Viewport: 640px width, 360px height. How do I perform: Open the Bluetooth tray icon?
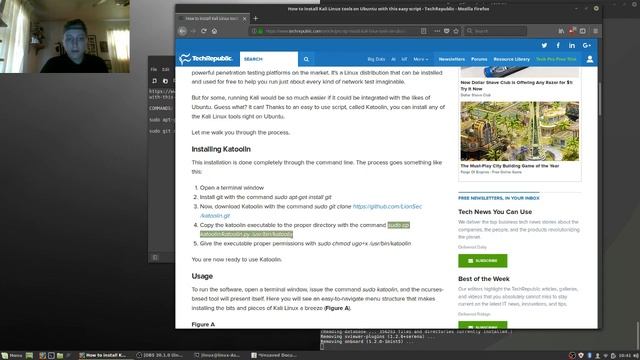point(589,356)
